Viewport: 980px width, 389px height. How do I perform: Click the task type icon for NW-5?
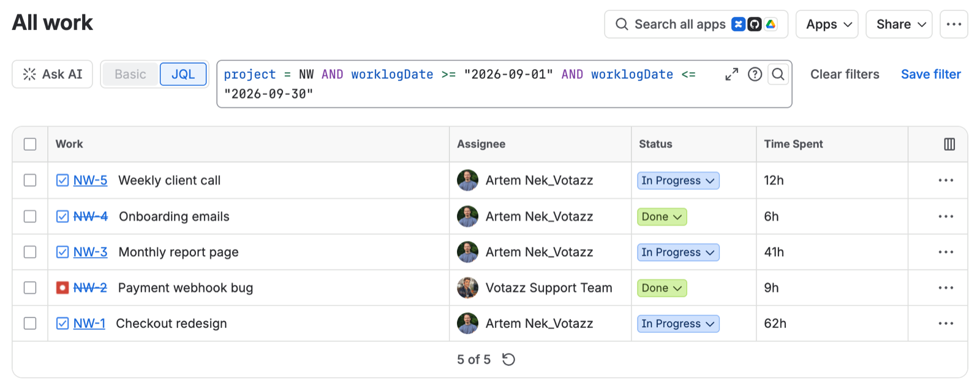(62, 180)
